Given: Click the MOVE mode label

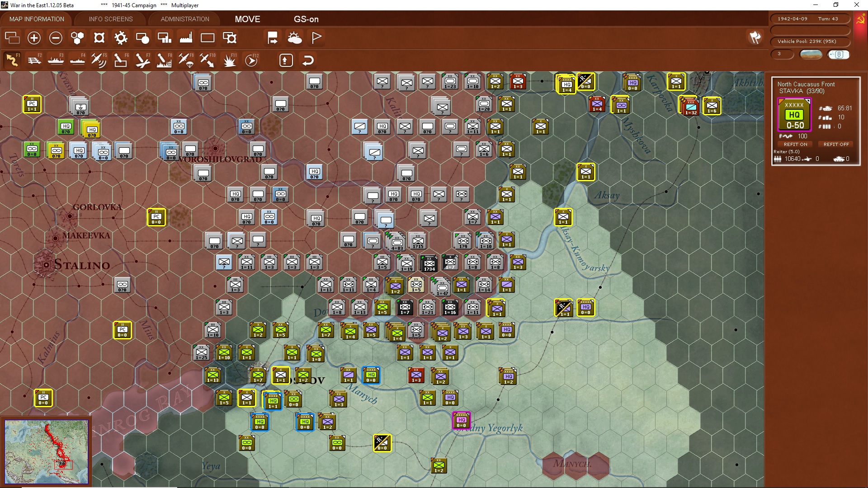Looking at the screenshot, I should [x=247, y=19].
